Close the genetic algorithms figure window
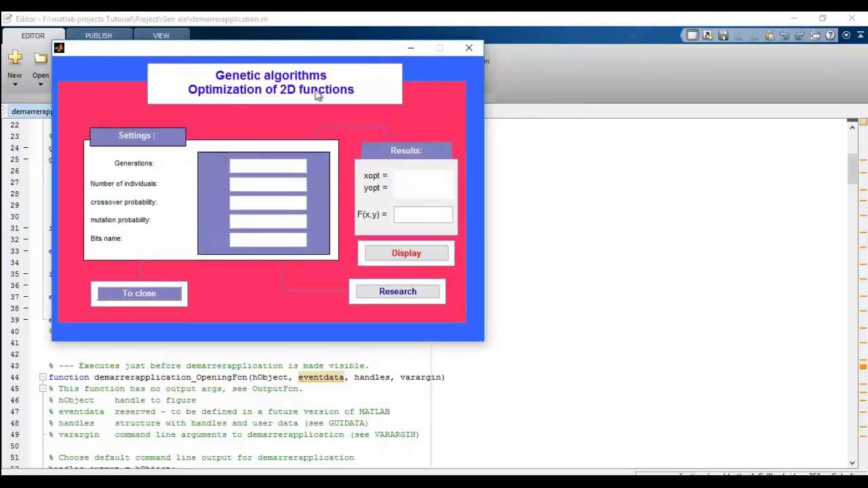868x488 pixels. [x=469, y=47]
